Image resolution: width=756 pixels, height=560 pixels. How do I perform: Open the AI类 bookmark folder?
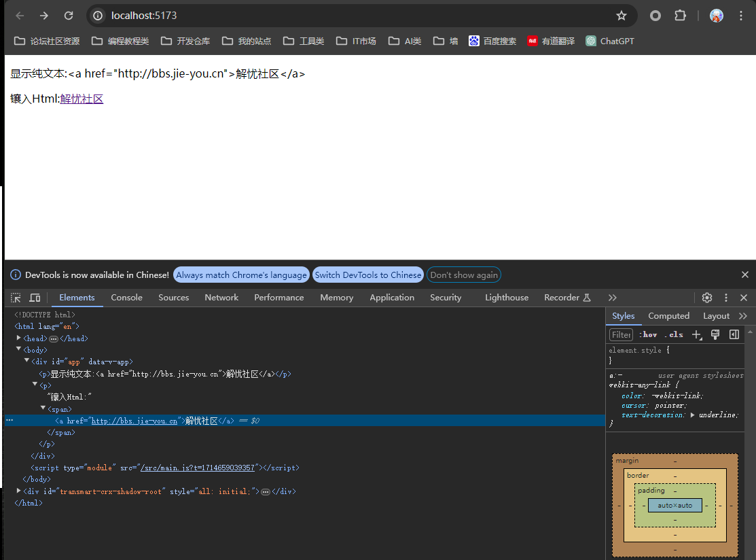click(405, 41)
